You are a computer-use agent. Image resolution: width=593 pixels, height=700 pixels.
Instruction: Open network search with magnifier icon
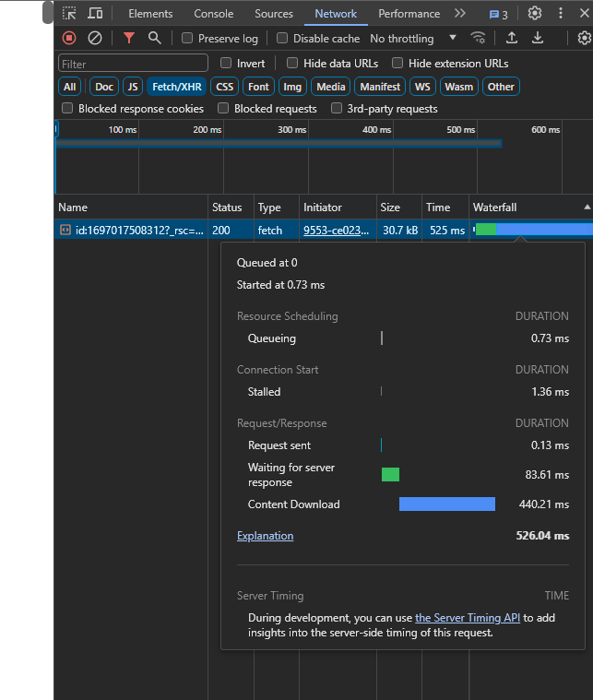(155, 38)
